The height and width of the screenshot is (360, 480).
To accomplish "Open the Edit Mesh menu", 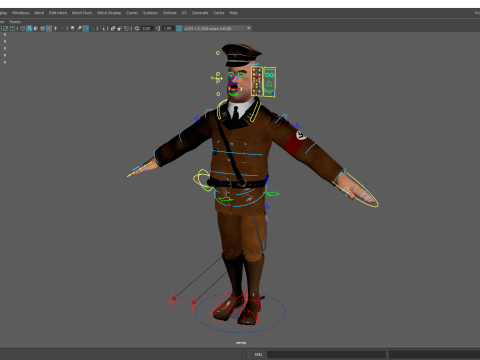I will [58, 13].
